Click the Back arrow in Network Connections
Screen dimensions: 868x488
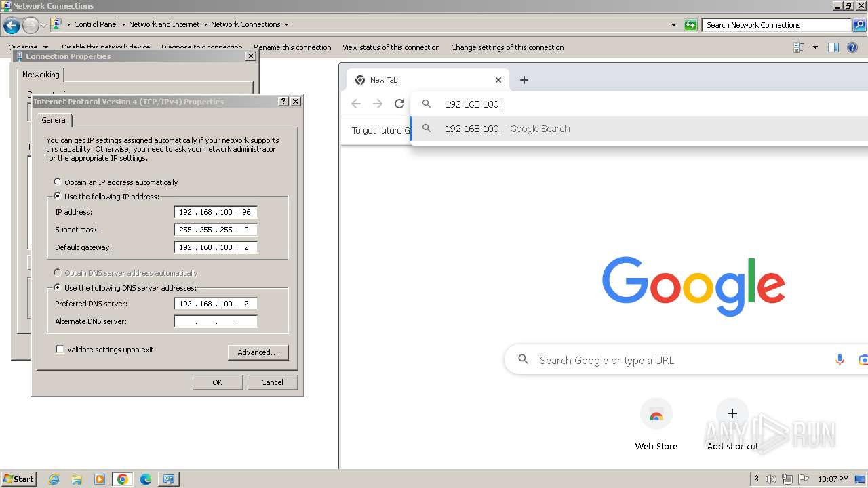pyautogui.click(x=12, y=26)
